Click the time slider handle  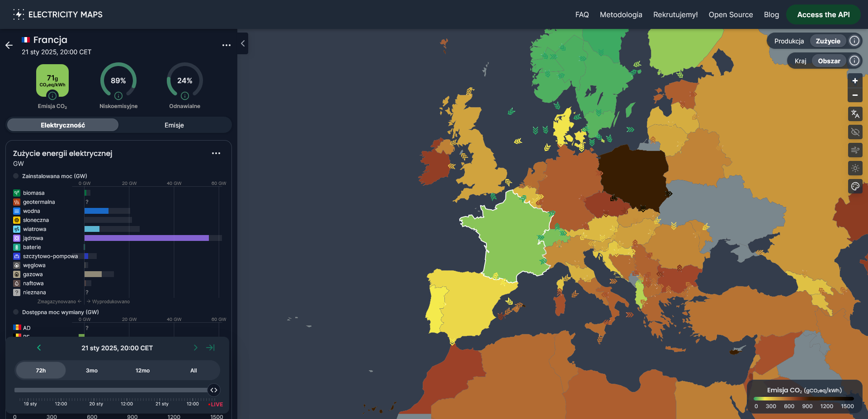pyautogui.click(x=214, y=390)
